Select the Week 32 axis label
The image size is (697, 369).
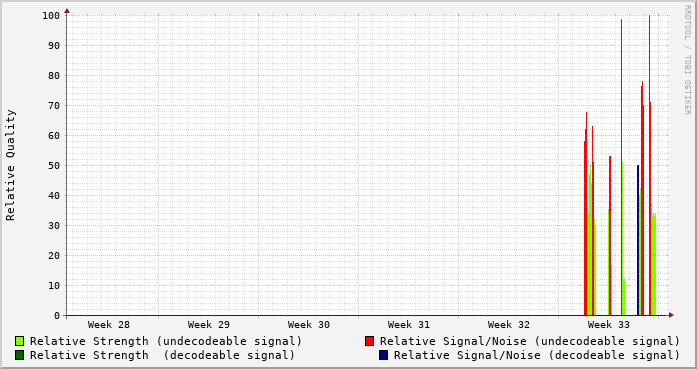pyautogui.click(x=509, y=325)
